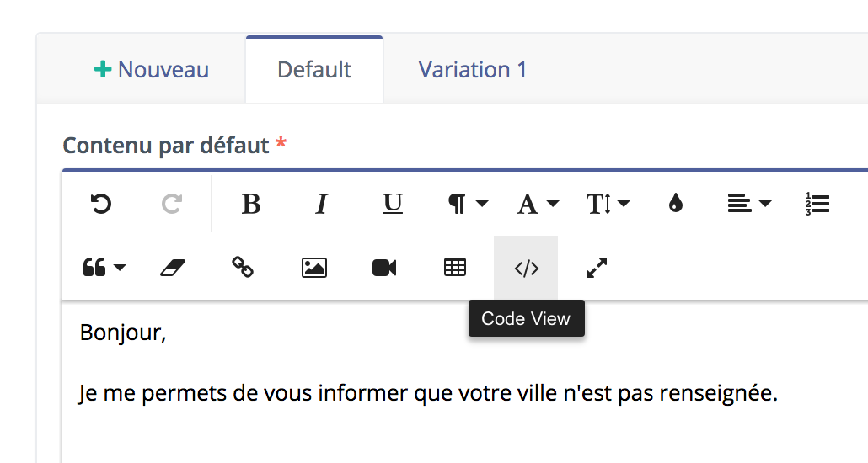Viewport: 868px width, 463px height.
Task: Open the font family dropdown
Action: point(538,204)
